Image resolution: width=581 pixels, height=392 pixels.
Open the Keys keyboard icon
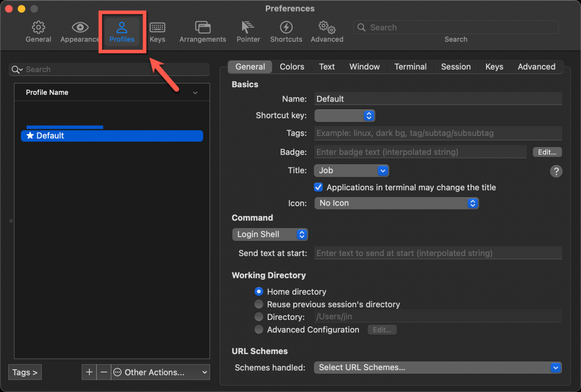point(157,27)
